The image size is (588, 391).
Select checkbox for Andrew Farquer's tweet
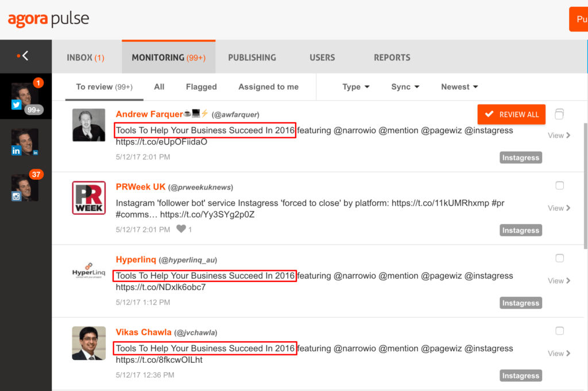click(x=559, y=114)
